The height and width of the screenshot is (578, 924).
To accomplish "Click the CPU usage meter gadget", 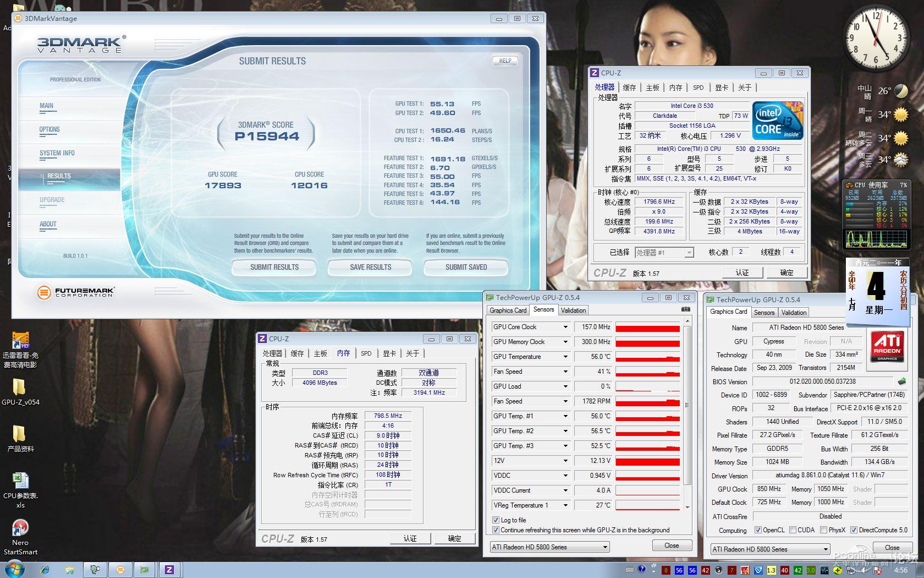I will point(876,215).
